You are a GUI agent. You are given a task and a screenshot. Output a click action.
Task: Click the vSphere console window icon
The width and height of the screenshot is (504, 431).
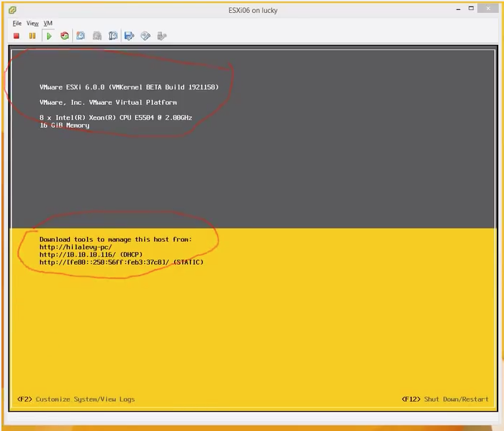point(12,10)
